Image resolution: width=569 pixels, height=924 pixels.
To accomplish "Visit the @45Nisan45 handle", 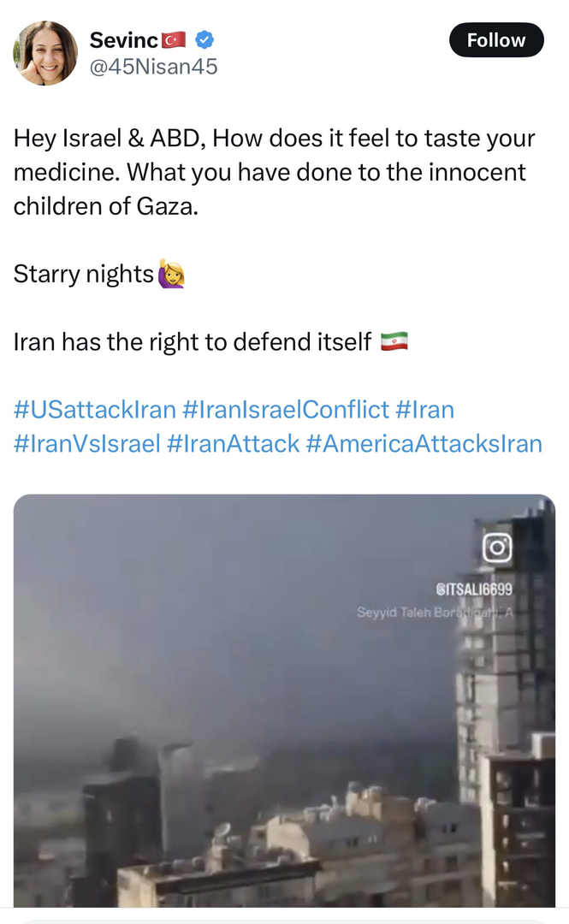I will pos(154,67).
